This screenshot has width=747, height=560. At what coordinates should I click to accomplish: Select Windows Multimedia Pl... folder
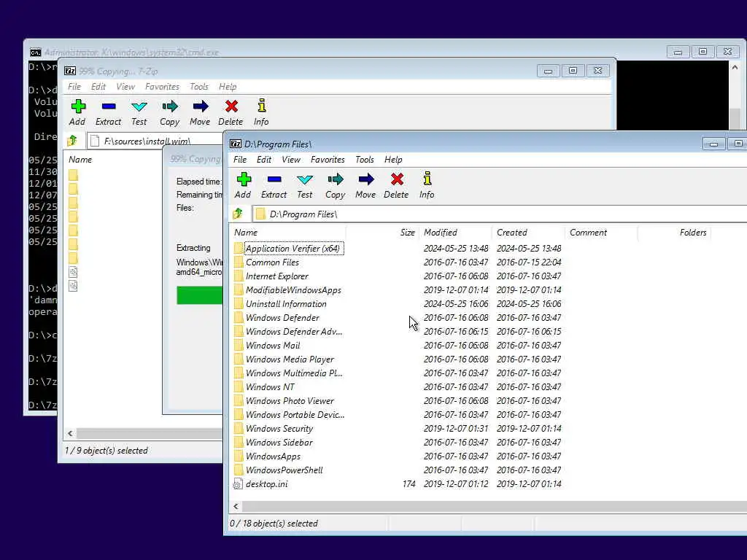click(293, 373)
